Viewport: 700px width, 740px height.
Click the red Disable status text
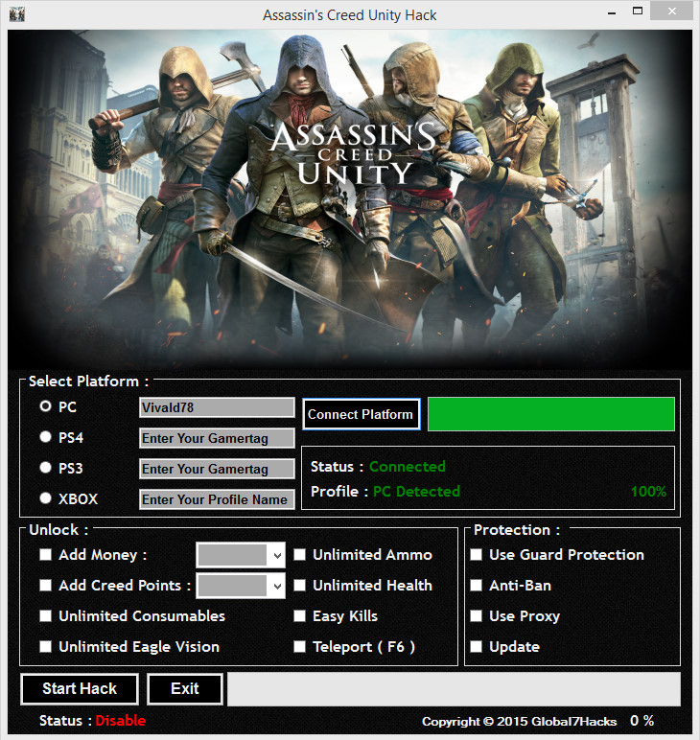click(121, 720)
